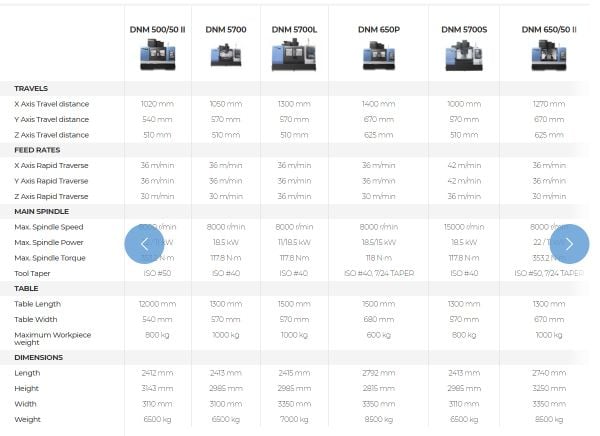The width and height of the screenshot is (600, 436).
Task: Click the Max. Spindle Torque row label
Action: pos(50,258)
